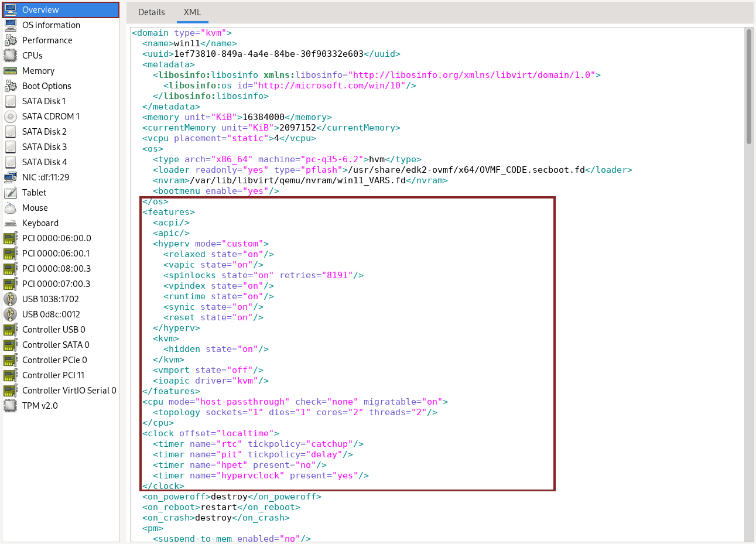Click the topology sockets line
This screenshot has height=544, width=756.
pyautogui.click(x=295, y=412)
